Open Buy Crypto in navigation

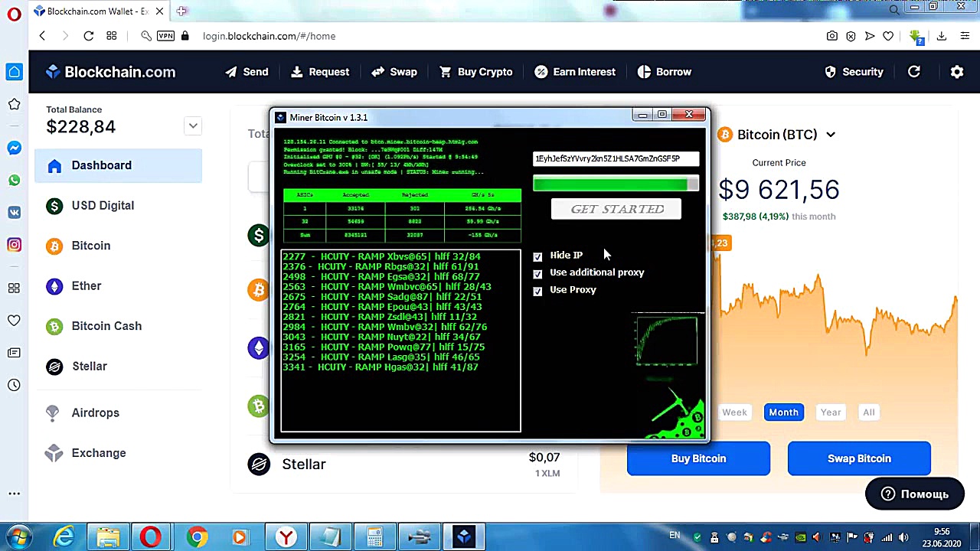475,72
